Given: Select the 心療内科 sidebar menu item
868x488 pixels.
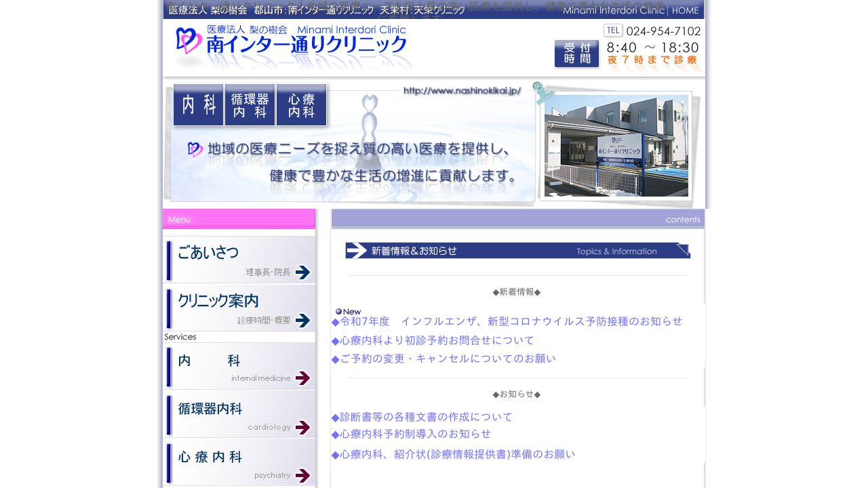Looking at the screenshot, I should tap(210, 457).
